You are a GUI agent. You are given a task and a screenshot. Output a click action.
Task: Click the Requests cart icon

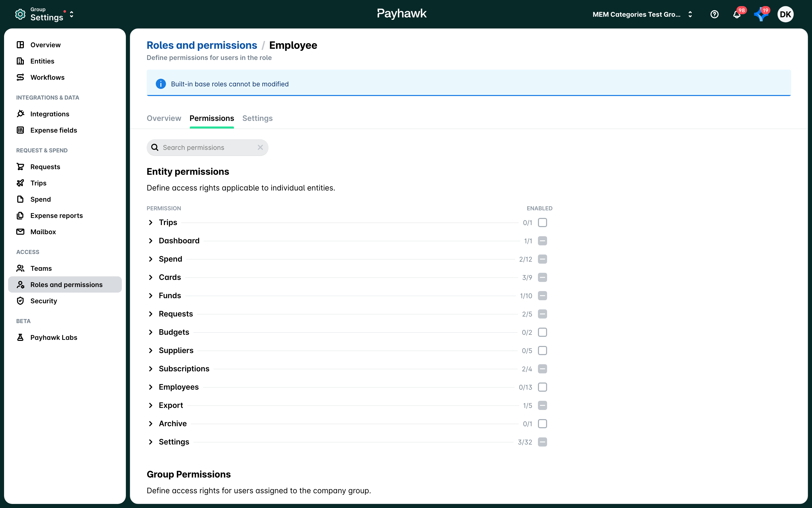20,166
